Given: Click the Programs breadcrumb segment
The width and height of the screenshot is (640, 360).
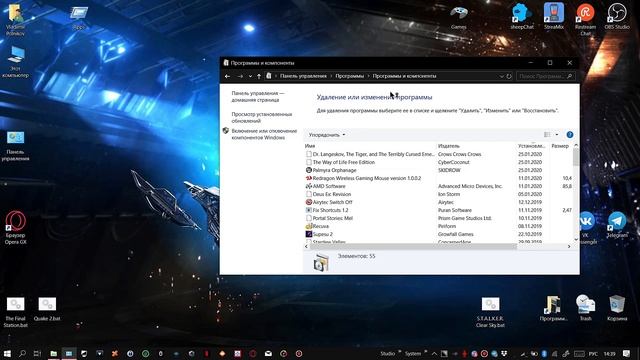Looking at the screenshot, I should (350, 76).
